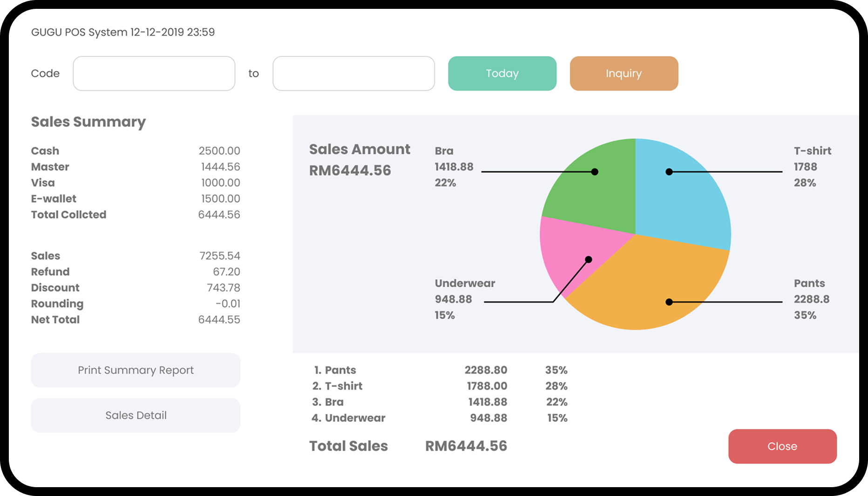Select the green Bra pie slice
Image resolution: width=868 pixels, height=496 pixels.
596,191
